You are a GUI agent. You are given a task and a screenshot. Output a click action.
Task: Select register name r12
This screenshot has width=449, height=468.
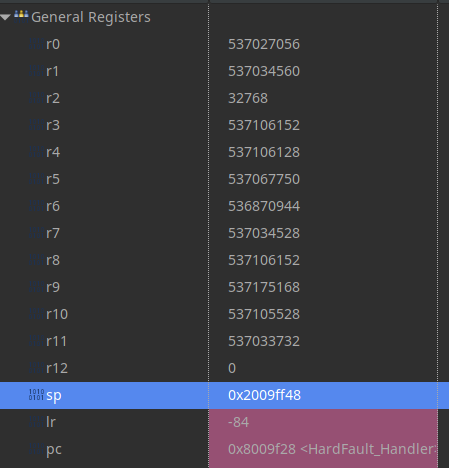[57, 368]
